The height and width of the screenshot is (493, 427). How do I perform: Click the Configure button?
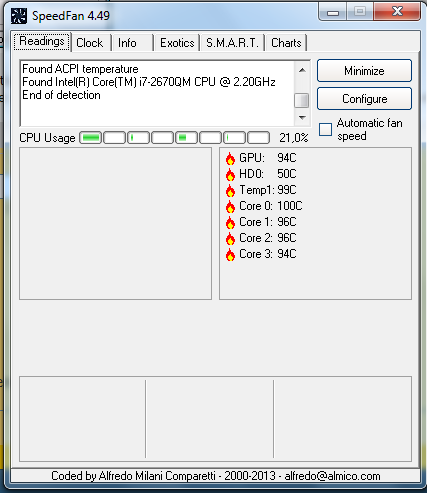point(364,99)
